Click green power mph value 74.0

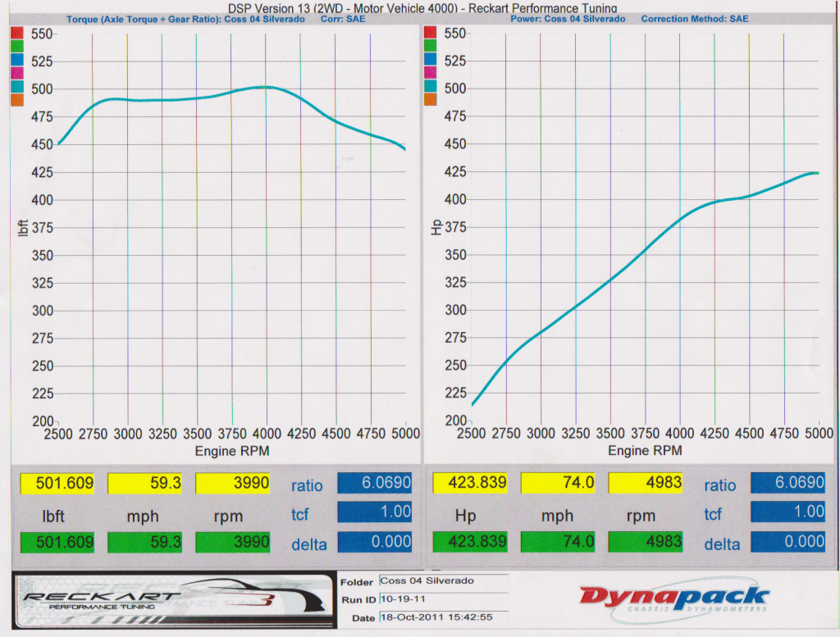click(x=558, y=542)
